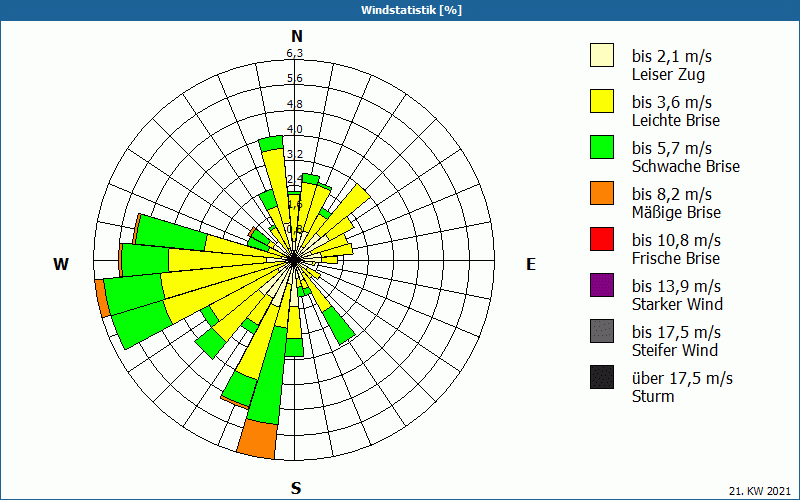
Task: Click the orange 'Mäßige Brise' legend swatch
Action: [602, 193]
